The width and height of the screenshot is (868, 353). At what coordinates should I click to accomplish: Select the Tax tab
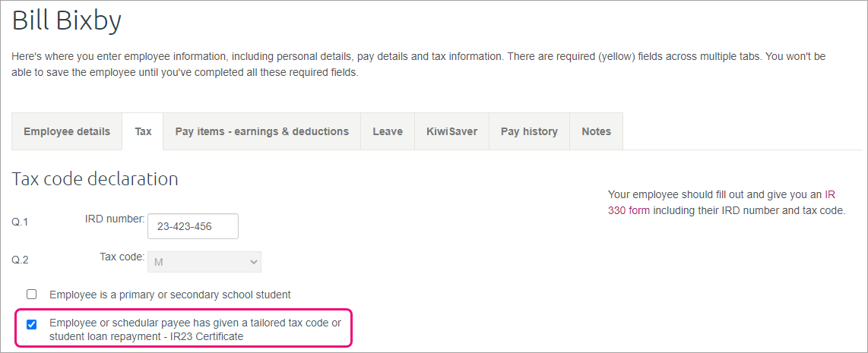click(x=143, y=131)
